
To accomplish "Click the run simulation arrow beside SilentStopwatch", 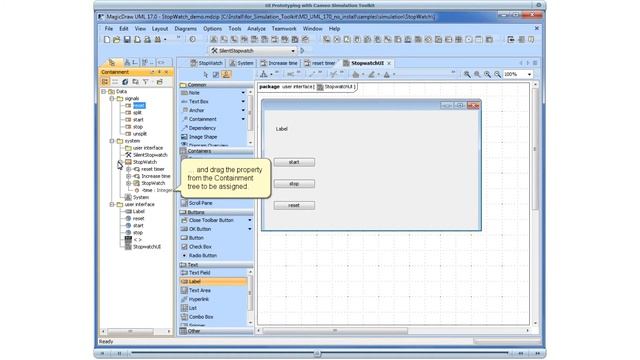I will (x=302, y=51).
